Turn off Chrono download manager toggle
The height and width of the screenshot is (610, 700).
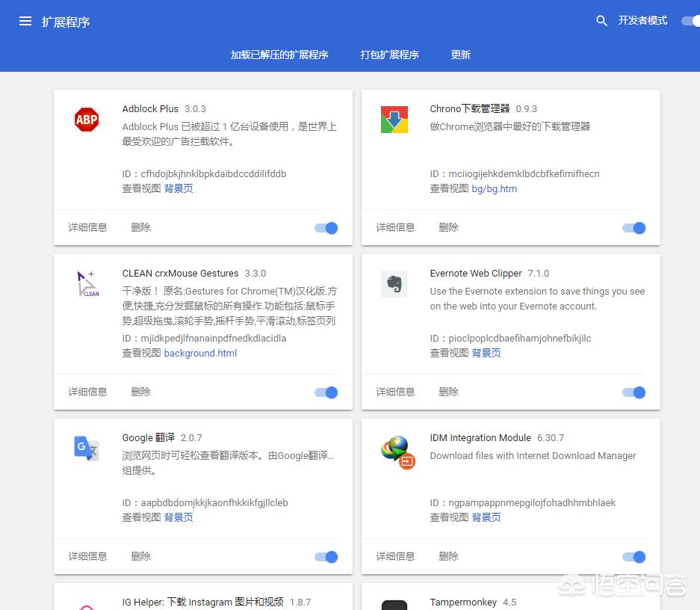tap(634, 228)
